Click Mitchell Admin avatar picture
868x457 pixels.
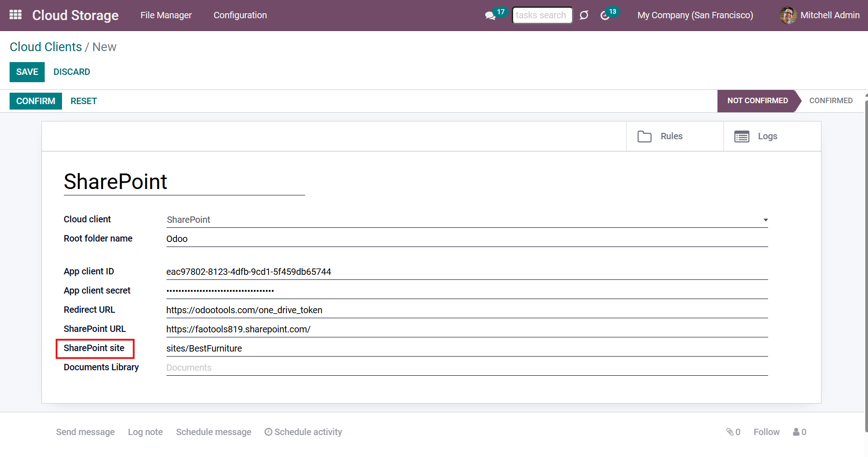pos(788,15)
